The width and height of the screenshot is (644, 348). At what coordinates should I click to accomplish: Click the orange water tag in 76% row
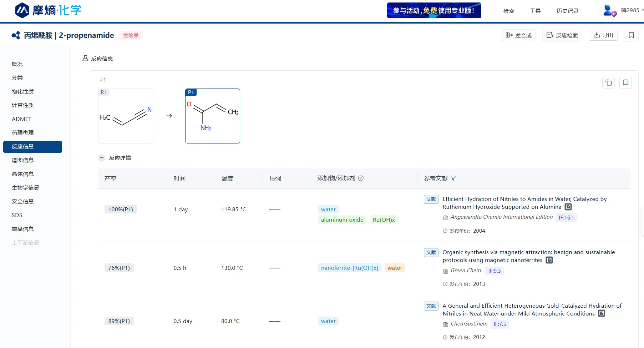tap(395, 268)
